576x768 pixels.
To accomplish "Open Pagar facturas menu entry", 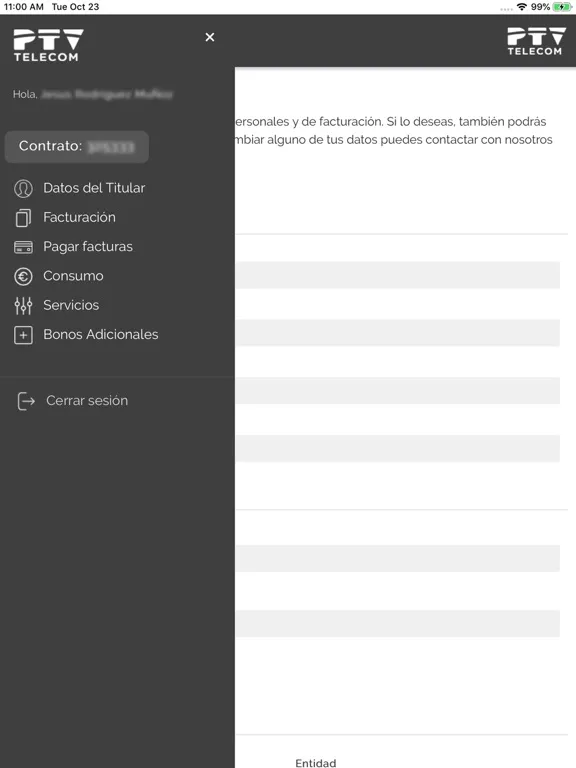I will [x=88, y=247].
